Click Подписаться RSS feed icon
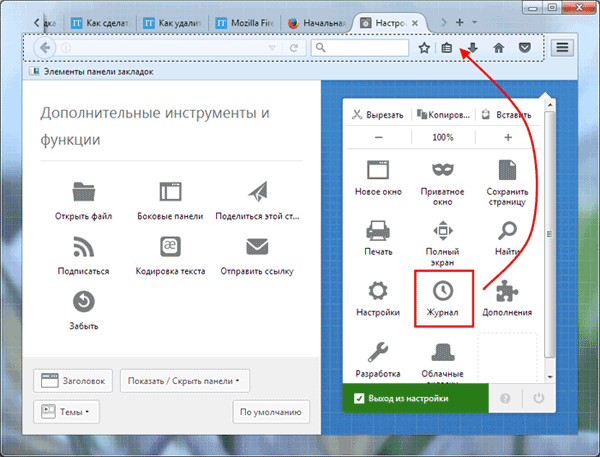Image resolution: width=600 pixels, height=457 pixels. (83, 246)
